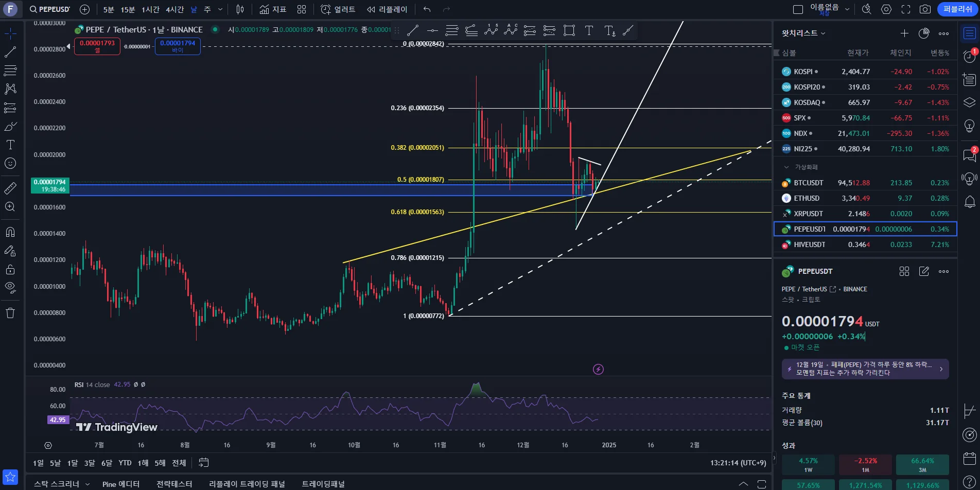980x490 pixels.
Task: Open the emoji icons tool
Action: coord(10,163)
